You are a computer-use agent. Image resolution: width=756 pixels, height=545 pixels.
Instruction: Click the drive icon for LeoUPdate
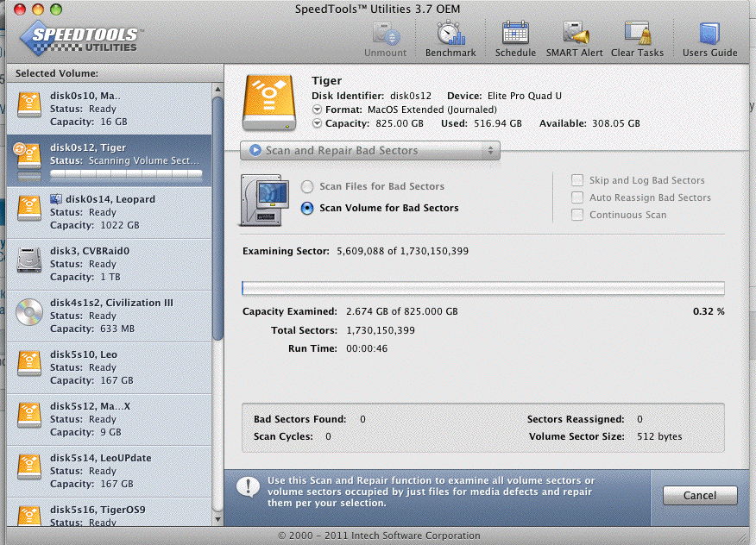29,467
